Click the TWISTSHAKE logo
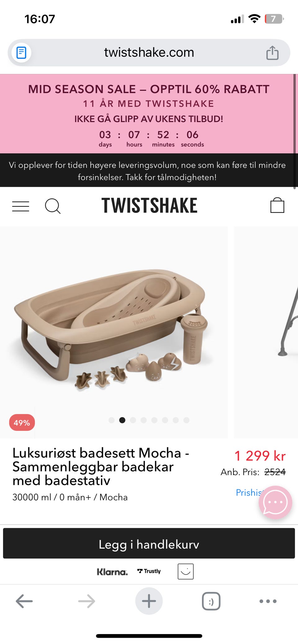298x644 pixels. tap(149, 205)
